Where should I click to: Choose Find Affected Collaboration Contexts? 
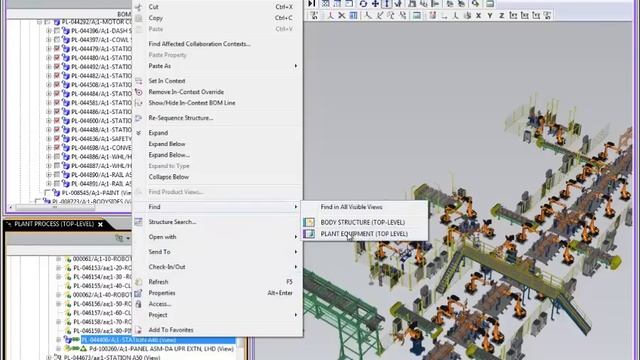tap(199, 44)
